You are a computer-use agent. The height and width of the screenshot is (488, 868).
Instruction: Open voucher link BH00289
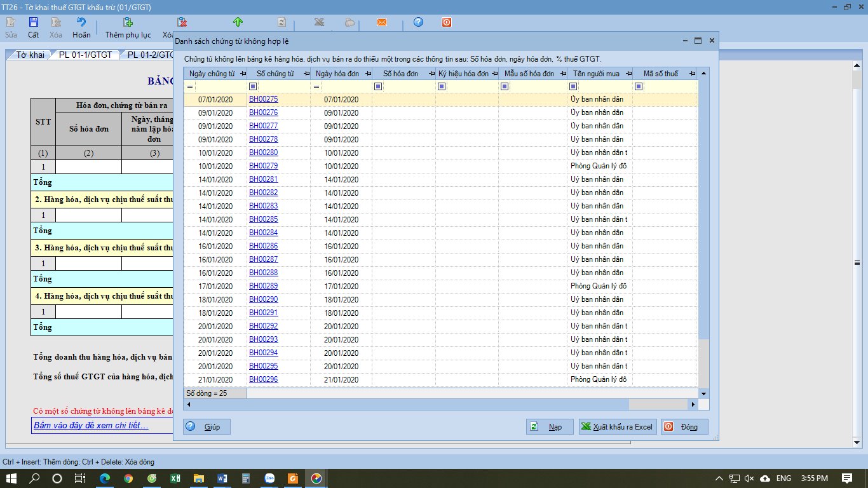pyautogui.click(x=264, y=286)
